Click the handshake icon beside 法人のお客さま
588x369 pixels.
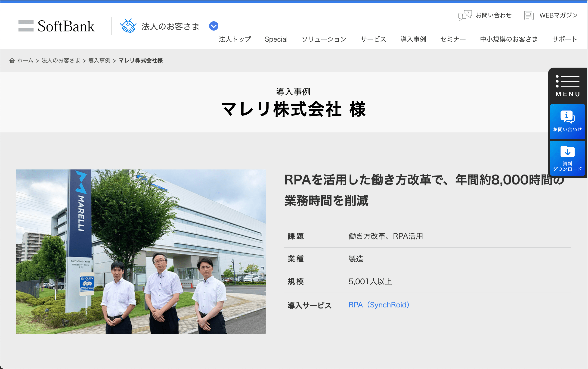[128, 26]
